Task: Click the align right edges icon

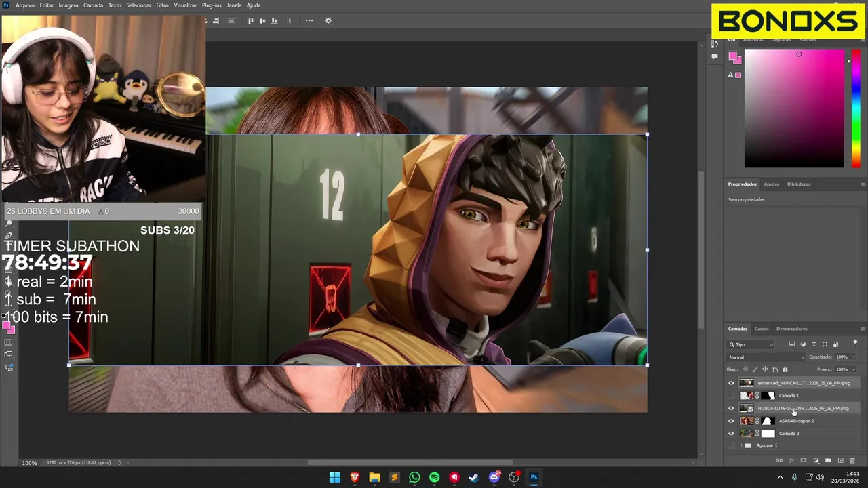Action: point(216,20)
